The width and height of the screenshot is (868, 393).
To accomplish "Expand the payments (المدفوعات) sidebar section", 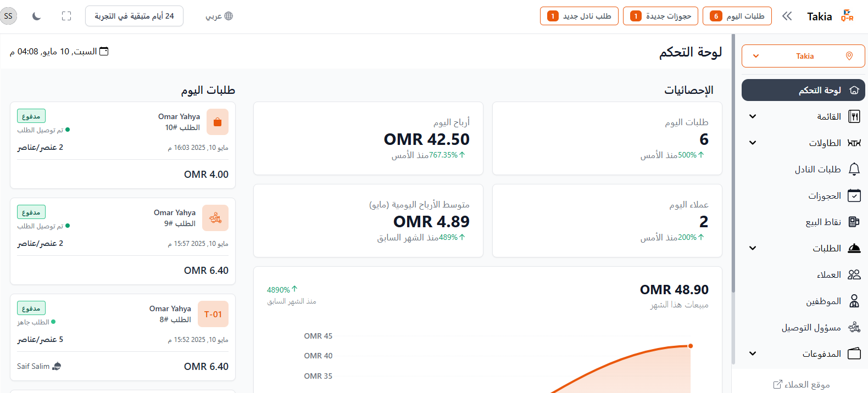I will 753,353.
